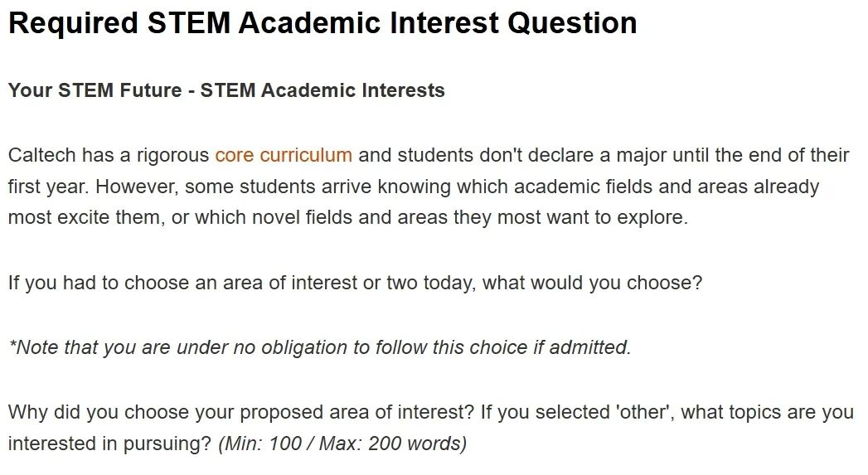The height and width of the screenshot is (475, 868).
Task: Click the Required STEM Academic Interest Question heading
Action: click(x=322, y=22)
